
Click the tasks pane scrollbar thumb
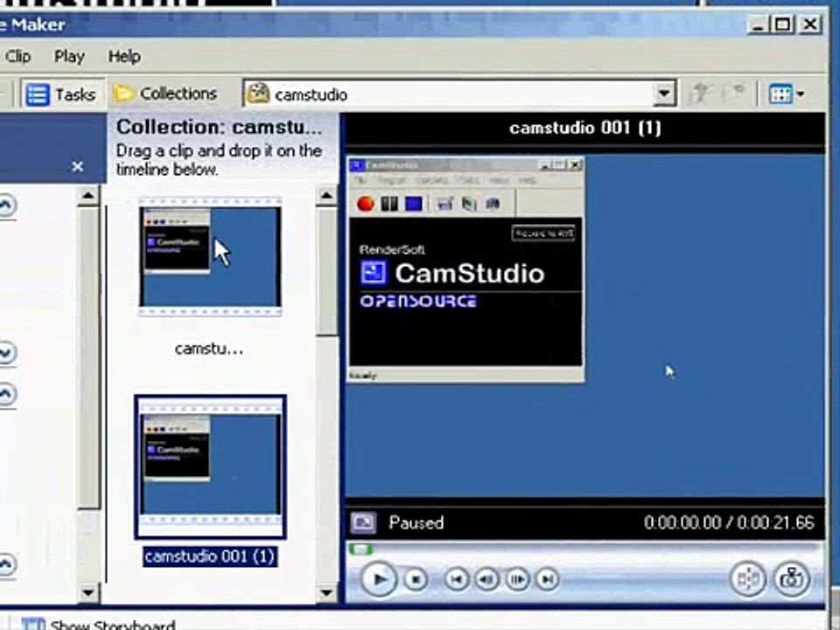pos(88,358)
